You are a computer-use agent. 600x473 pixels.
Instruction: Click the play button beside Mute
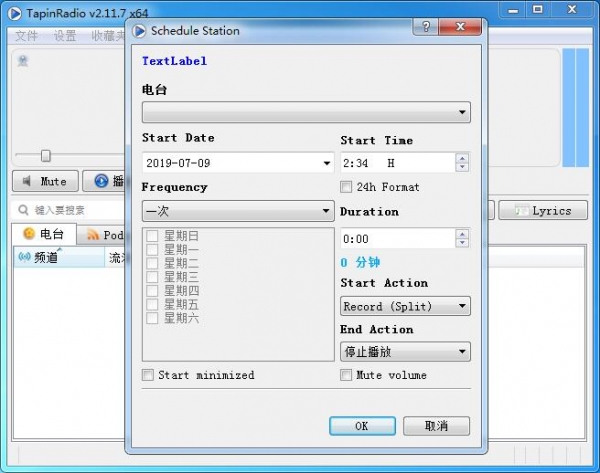point(104,181)
